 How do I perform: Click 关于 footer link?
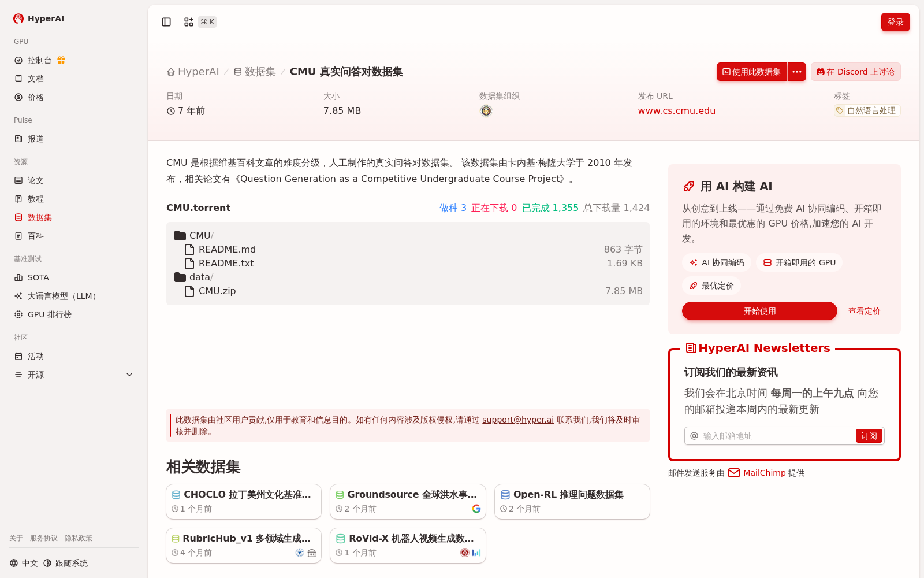(16, 538)
